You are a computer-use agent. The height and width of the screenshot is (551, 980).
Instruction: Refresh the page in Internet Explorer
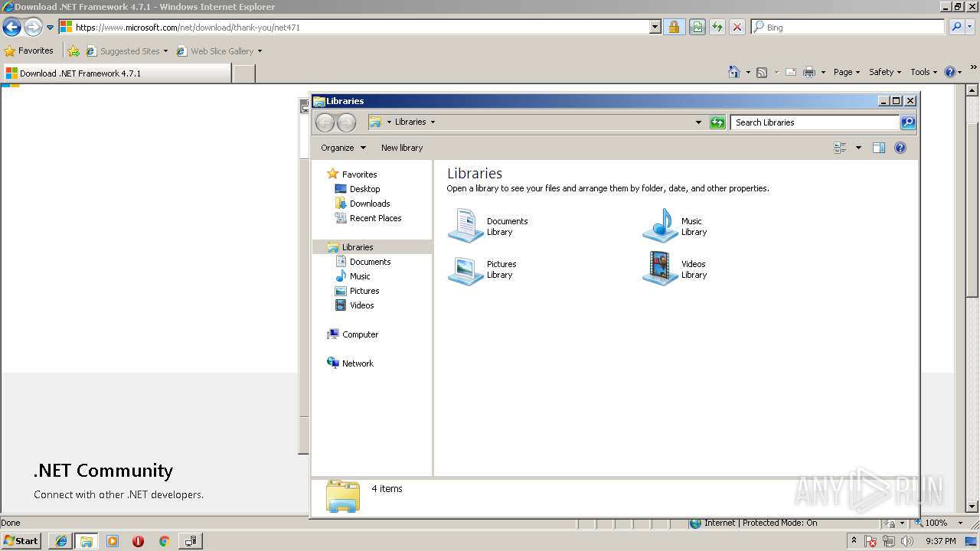[717, 27]
